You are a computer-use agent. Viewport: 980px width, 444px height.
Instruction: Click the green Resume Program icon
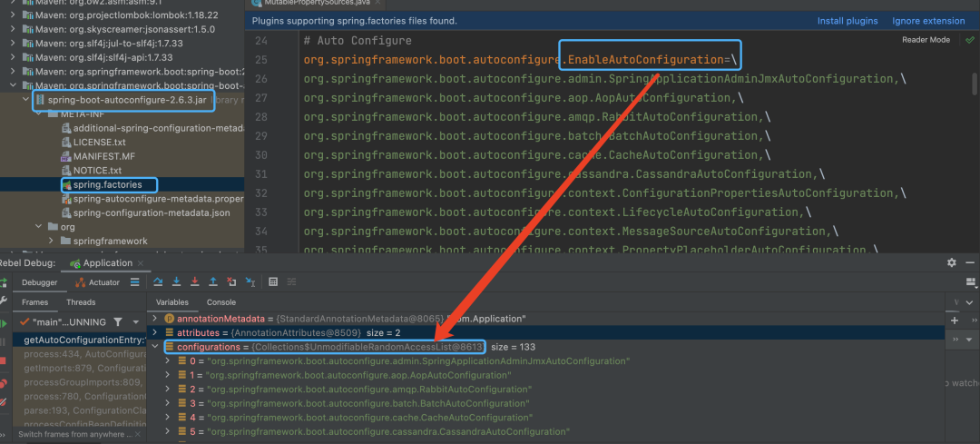pyautogui.click(x=3, y=323)
